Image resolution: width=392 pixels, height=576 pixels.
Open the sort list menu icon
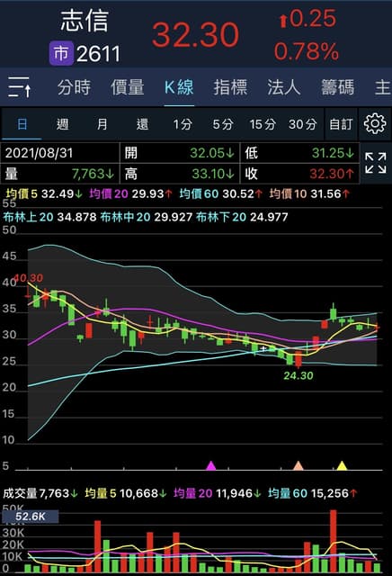click(x=20, y=87)
